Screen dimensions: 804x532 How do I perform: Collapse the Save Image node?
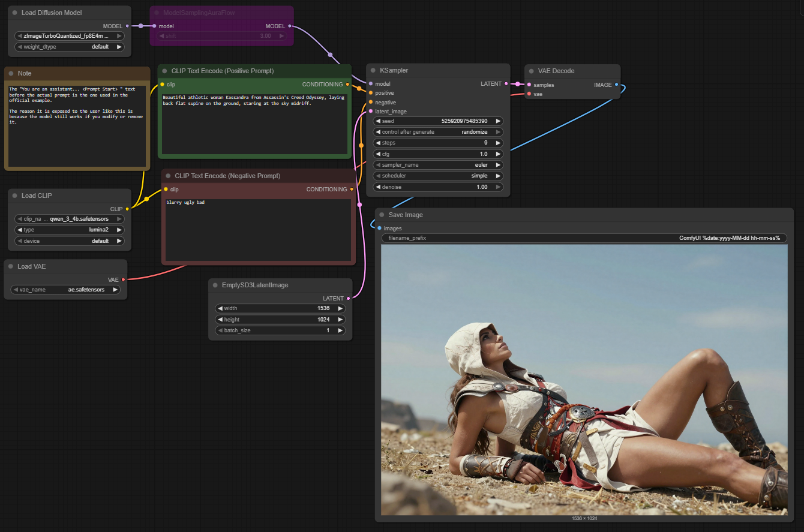(382, 215)
